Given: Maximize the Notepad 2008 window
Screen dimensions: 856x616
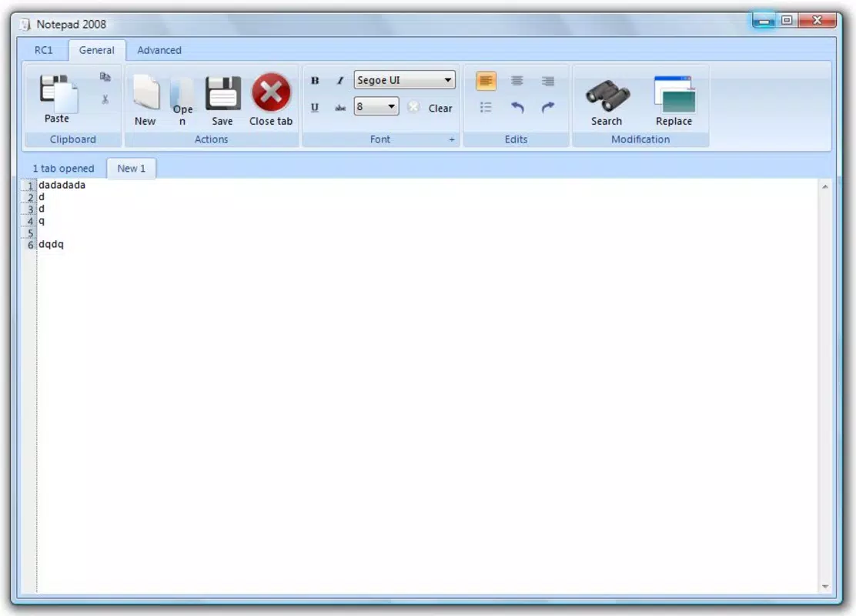Looking at the screenshot, I should click(787, 20).
